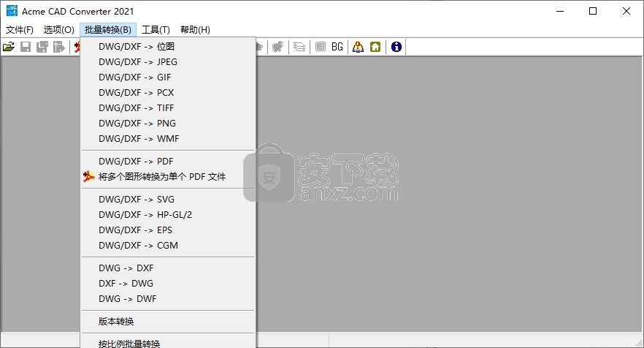Open the help book icon with question mark
The width and height of the screenshot is (644, 348).
coord(358,47)
